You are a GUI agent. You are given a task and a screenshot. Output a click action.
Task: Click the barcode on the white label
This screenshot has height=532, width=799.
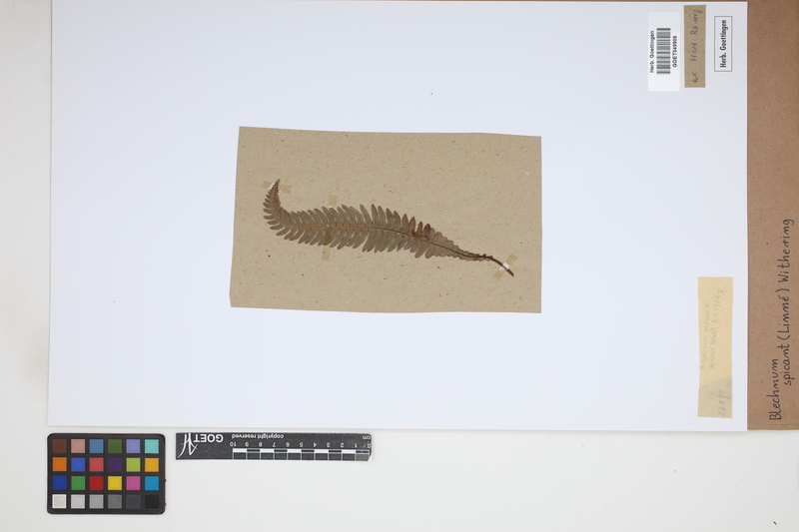click(x=664, y=50)
